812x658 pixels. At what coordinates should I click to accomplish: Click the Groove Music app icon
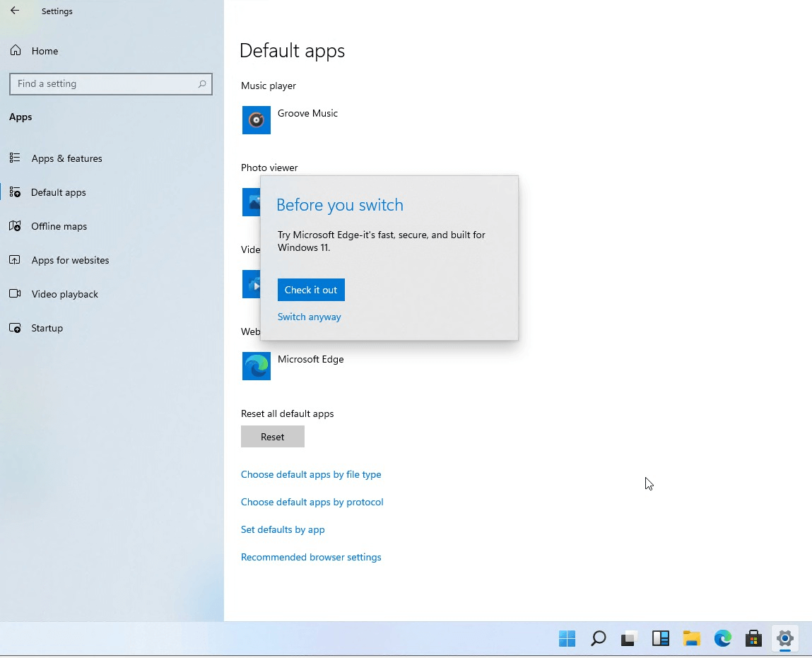tap(256, 120)
